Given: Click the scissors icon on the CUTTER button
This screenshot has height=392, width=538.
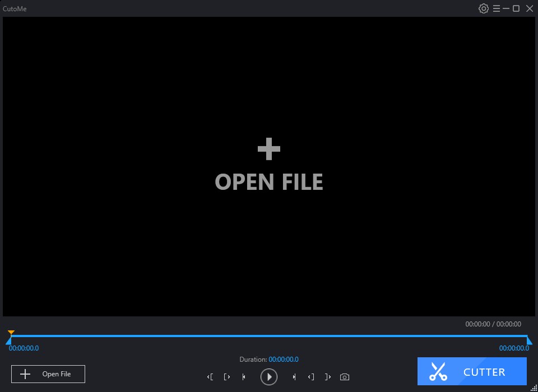Looking at the screenshot, I should tap(439, 371).
